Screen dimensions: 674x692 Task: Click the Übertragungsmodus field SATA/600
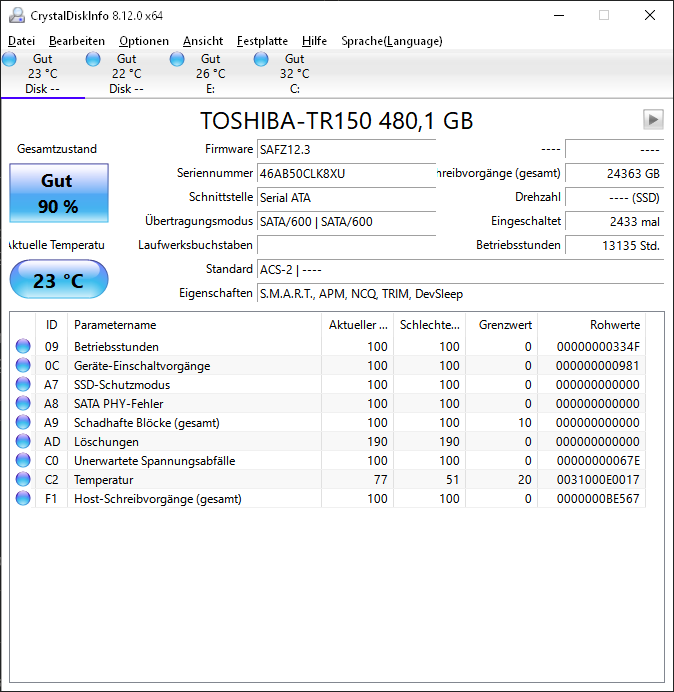[346, 221]
